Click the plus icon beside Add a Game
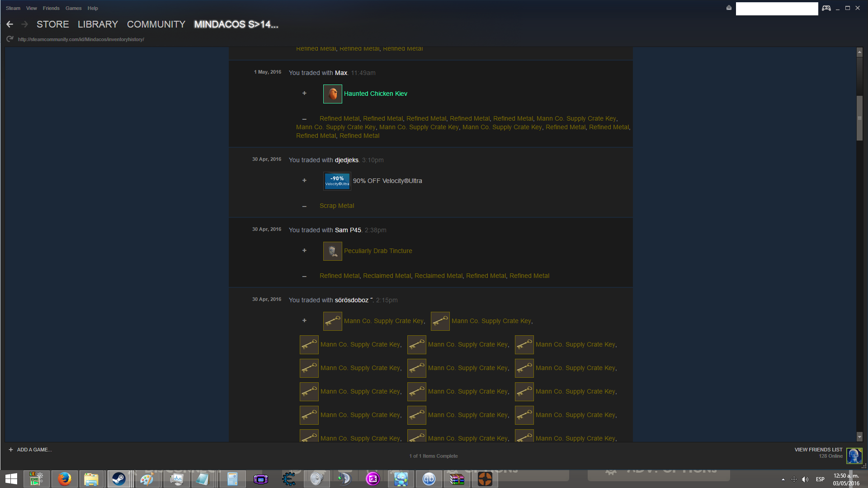The height and width of the screenshot is (488, 868). tap(11, 450)
